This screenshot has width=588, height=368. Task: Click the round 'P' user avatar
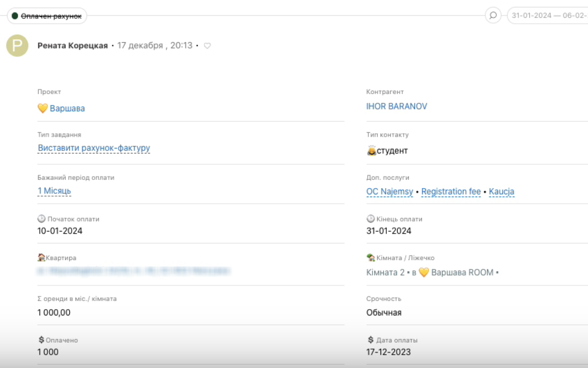[x=17, y=46]
